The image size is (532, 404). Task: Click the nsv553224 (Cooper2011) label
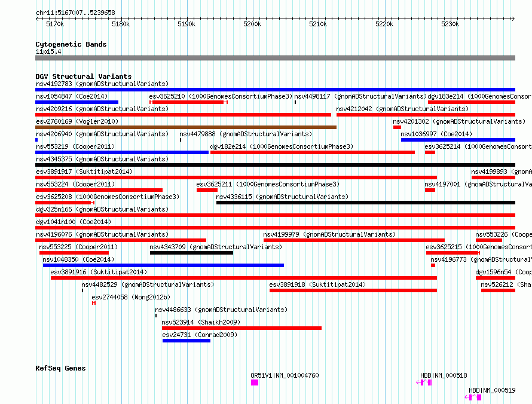(x=75, y=184)
